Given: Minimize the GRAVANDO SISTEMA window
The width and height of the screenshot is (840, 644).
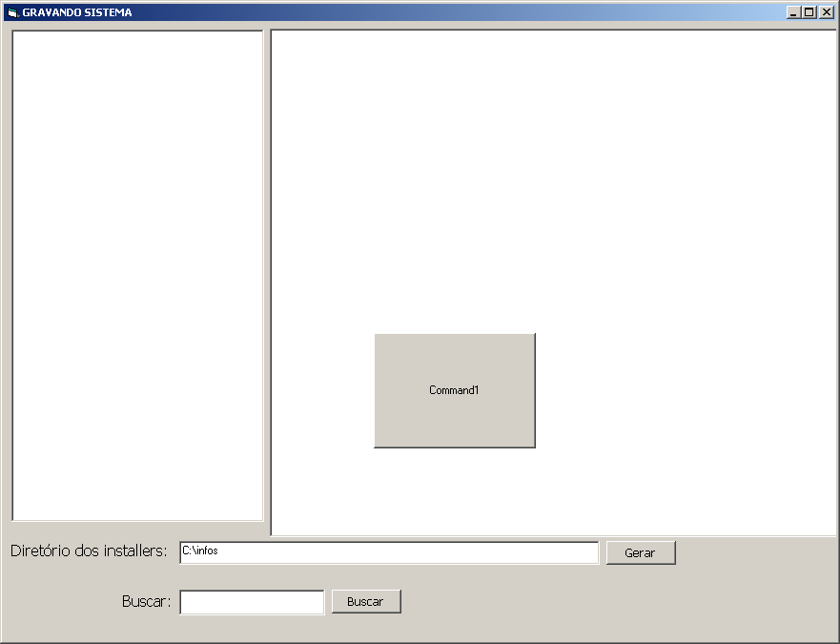Looking at the screenshot, I should [793, 12].
